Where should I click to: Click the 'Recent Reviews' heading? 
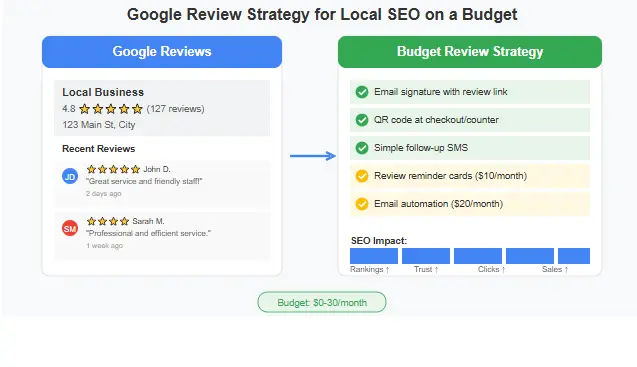pyautogui.click(x=98, y=149)
